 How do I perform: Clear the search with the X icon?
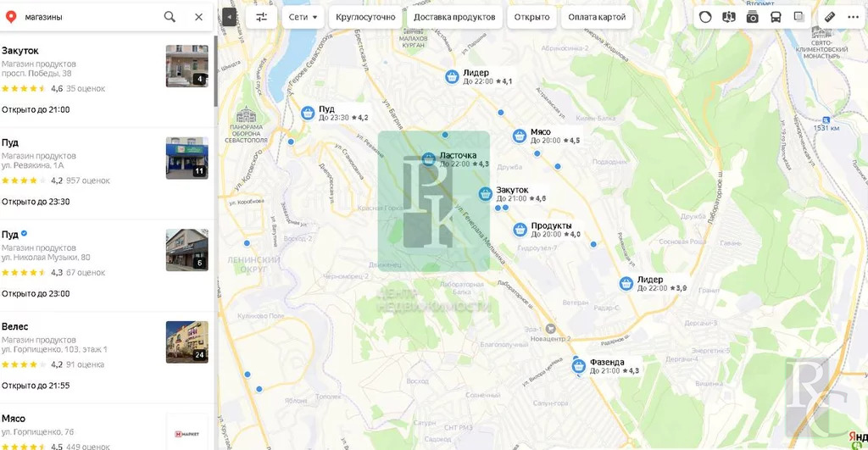click(x=198, y=17)
